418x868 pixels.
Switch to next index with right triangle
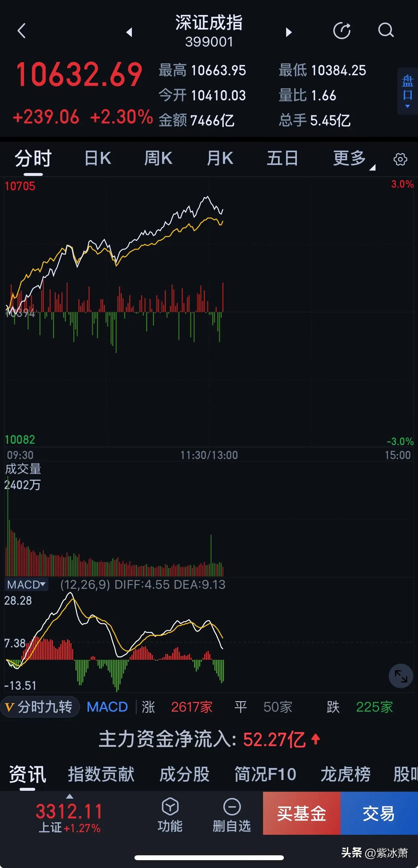(x=288, y=32)
